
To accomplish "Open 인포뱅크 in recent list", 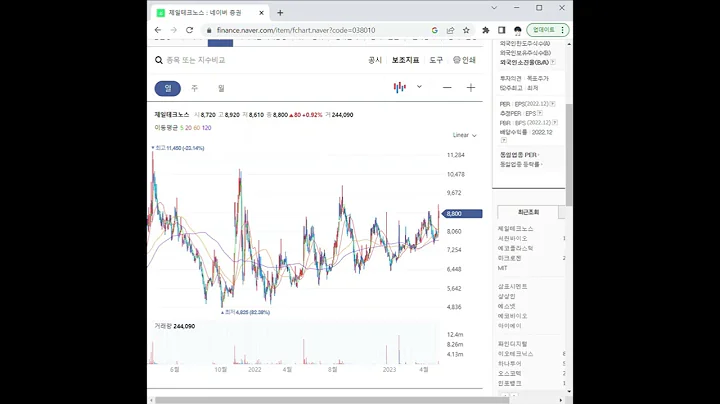I will (510, 383).
